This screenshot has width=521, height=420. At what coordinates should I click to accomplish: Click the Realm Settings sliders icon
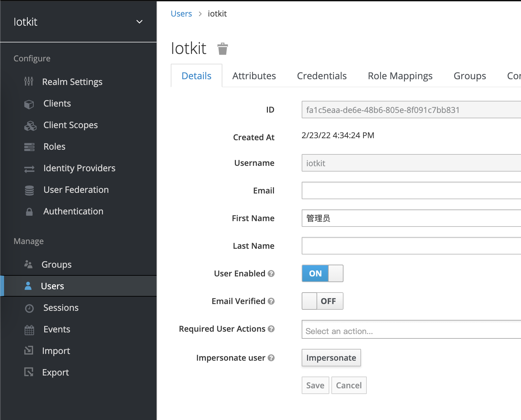point(29,81)
